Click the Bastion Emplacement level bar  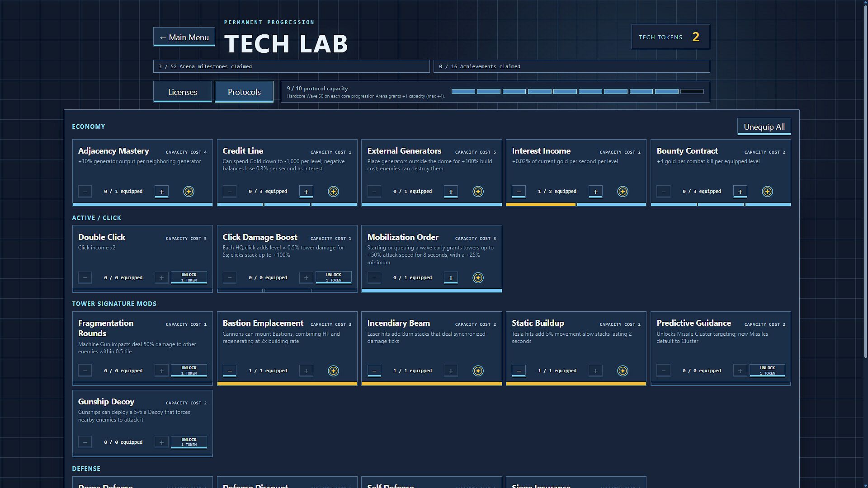(287, 384)
